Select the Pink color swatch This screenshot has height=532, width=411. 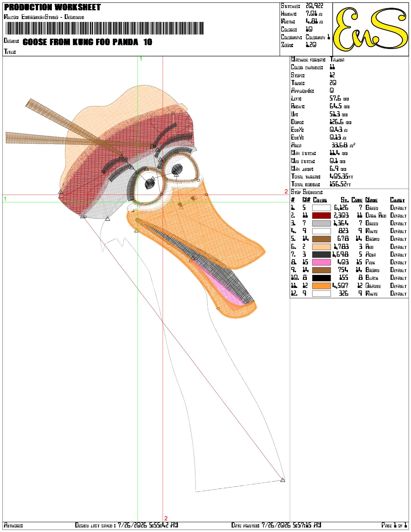point(321,262)
